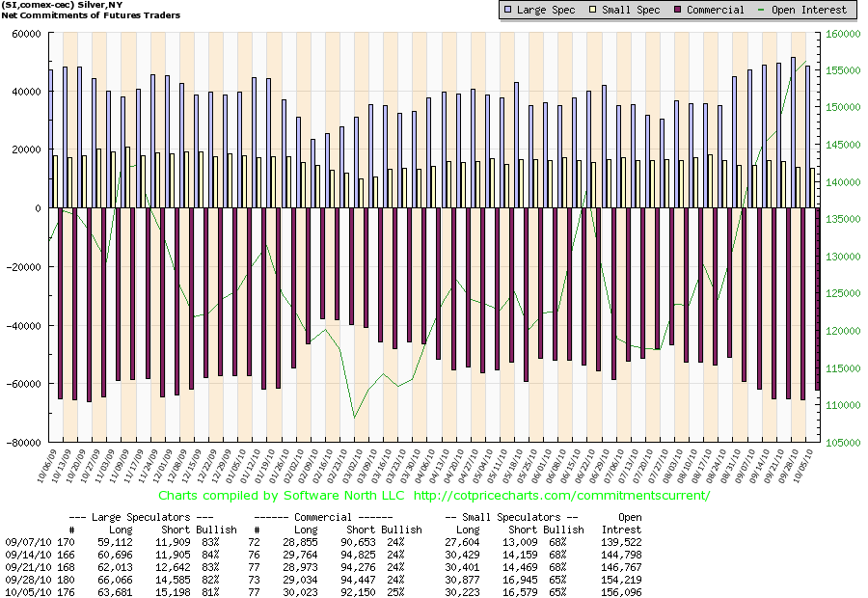
Task: Click the Commercial legend color box
Action: coord(678,10)
